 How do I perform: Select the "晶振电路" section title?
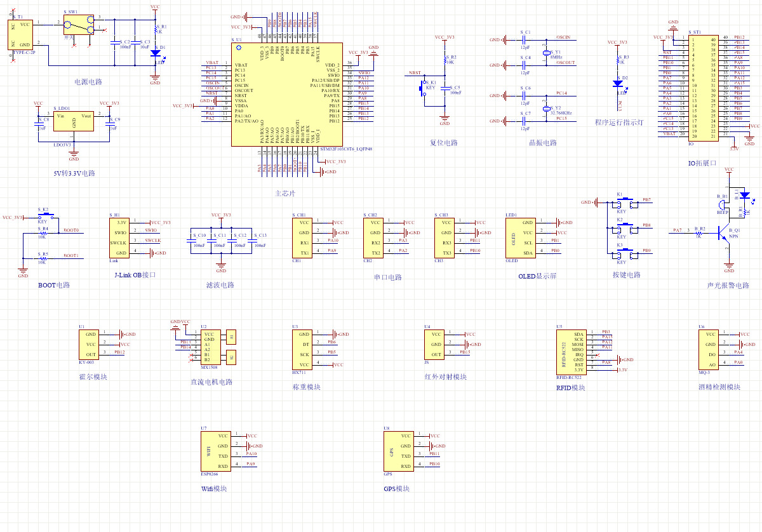[542, 143]
